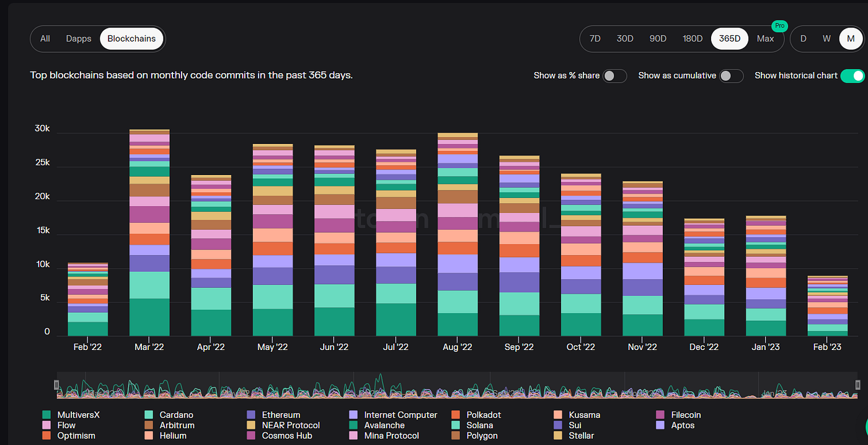Image resolution: width=868 pixels, height=445 pixels.
Task: Toggle Arbitrum legend swatch
Action: click(x=149, y=425)
